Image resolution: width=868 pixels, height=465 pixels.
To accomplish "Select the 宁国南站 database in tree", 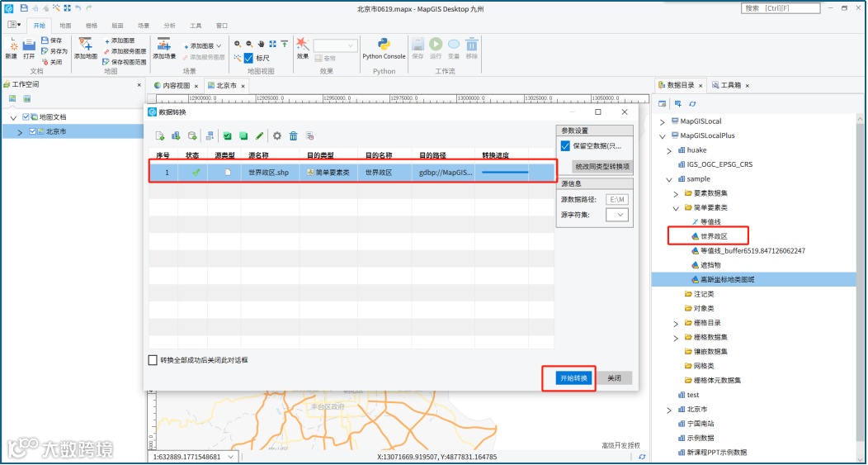I will pyautogui.click(x=701, y=424).
